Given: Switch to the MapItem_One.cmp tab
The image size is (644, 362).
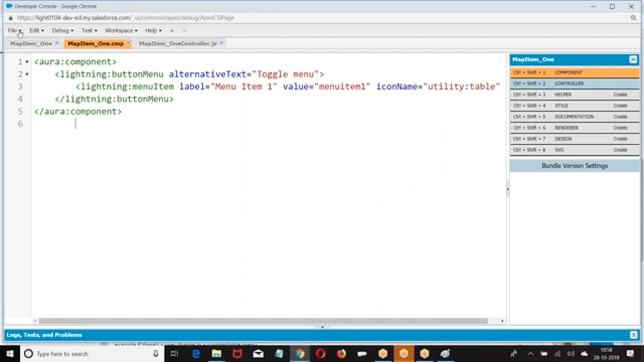Looking at the screenshot, I should 96,44.
